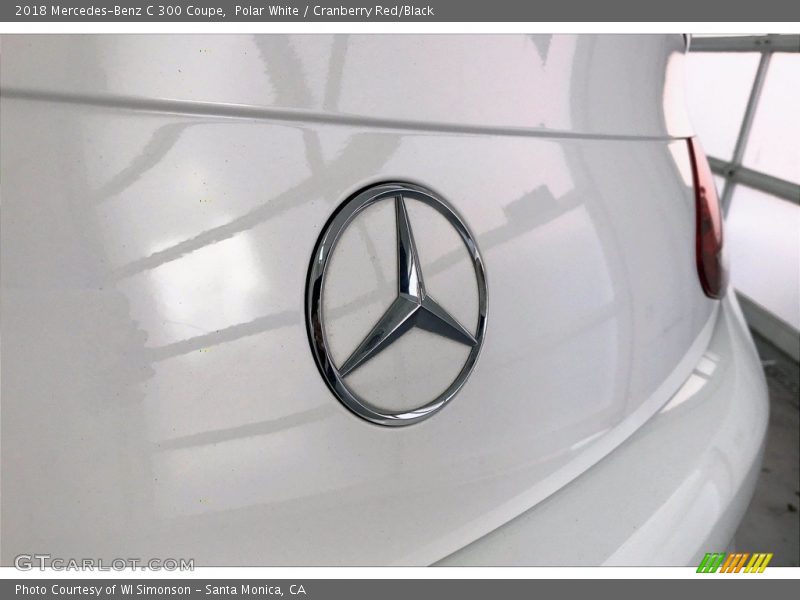Screen dimensions: 800x600
Task: Click the '2018 Mercedes-Benz C 300 Coupe' title text
Action: point(120,11)
